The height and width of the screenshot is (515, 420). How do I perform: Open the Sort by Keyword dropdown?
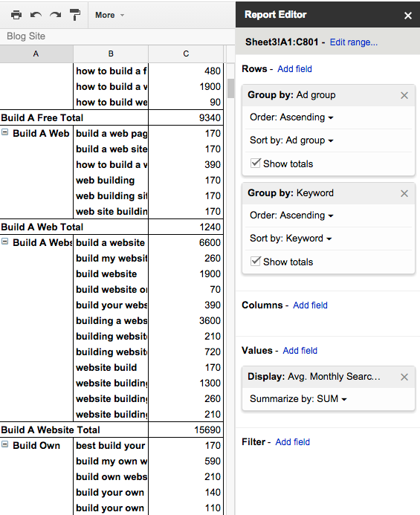291,238
